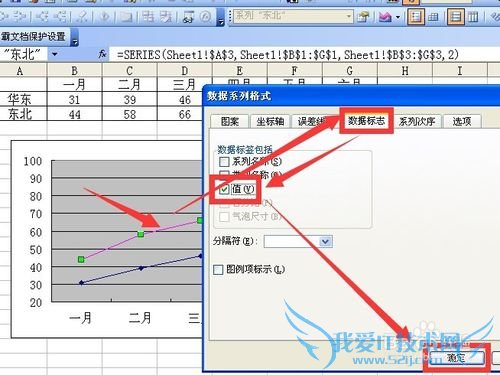
Task: Click the Chart Type icon
Action: (385, 16)
